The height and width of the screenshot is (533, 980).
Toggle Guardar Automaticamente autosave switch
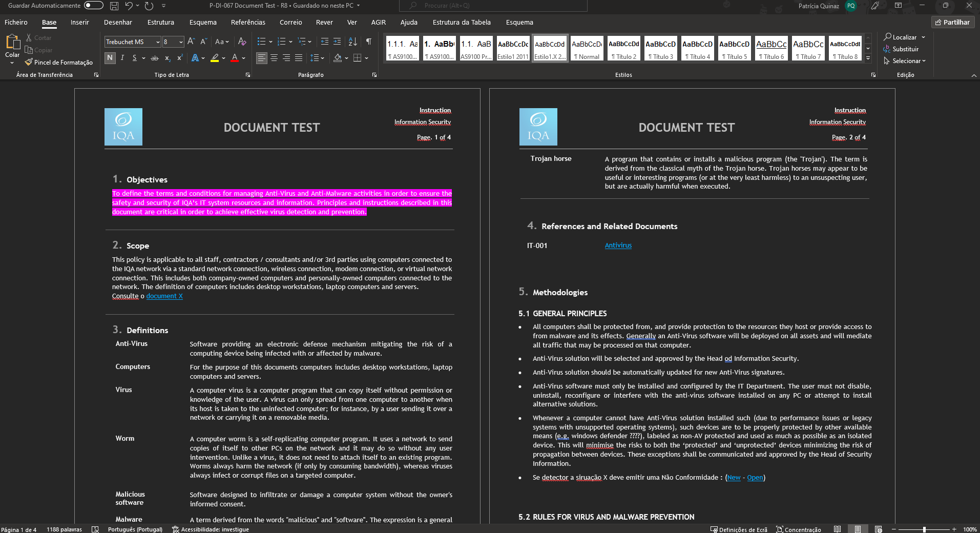(x=94, y=6)
